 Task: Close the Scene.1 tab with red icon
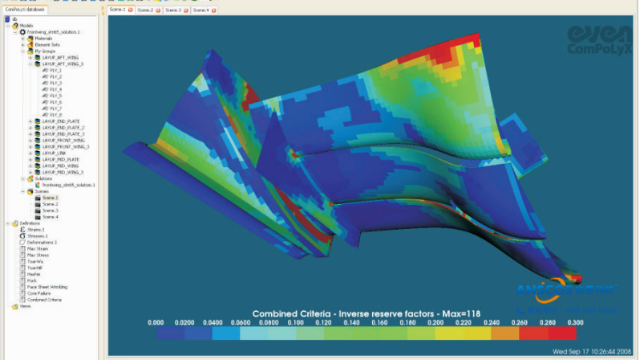[x=130, y=10]
